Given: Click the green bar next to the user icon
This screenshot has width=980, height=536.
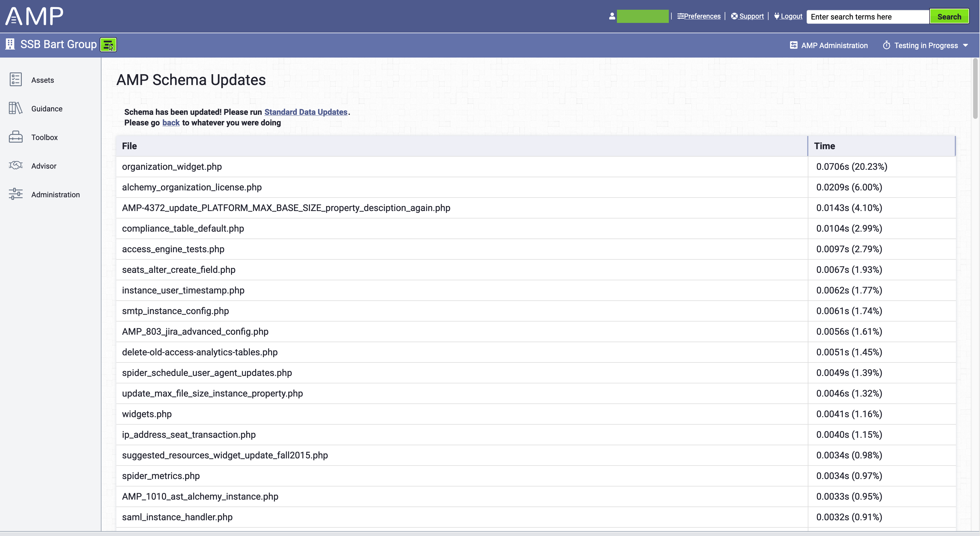Looking at the screenshot, I should (642, 16).
